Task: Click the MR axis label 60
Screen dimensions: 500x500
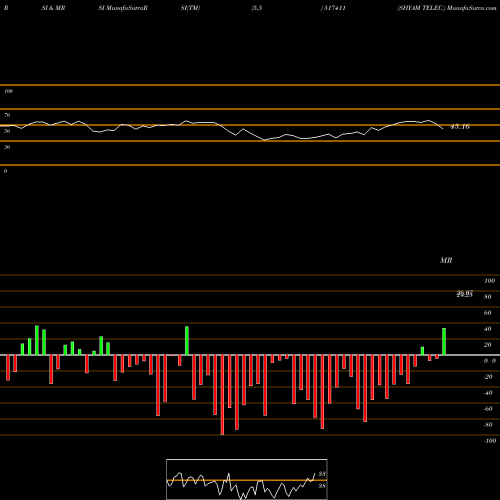Action: tap(488, 313)
